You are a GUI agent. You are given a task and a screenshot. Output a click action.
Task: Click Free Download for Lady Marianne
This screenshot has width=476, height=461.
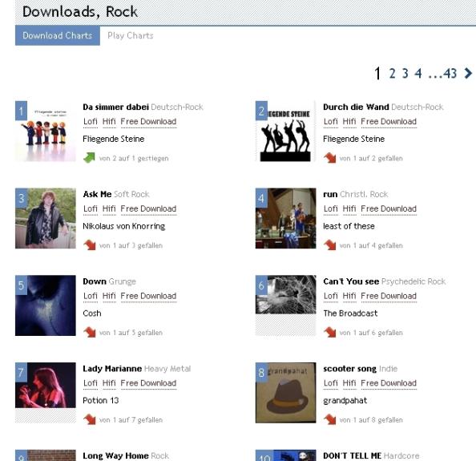click(x=148, y=383)
